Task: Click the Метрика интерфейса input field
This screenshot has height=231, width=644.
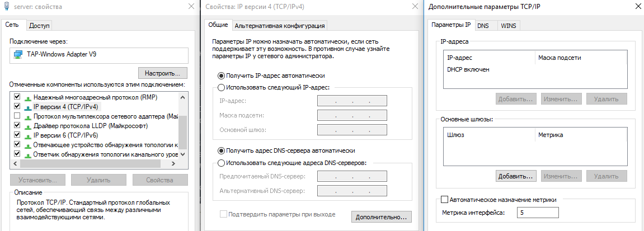Action: pos(538,213)
